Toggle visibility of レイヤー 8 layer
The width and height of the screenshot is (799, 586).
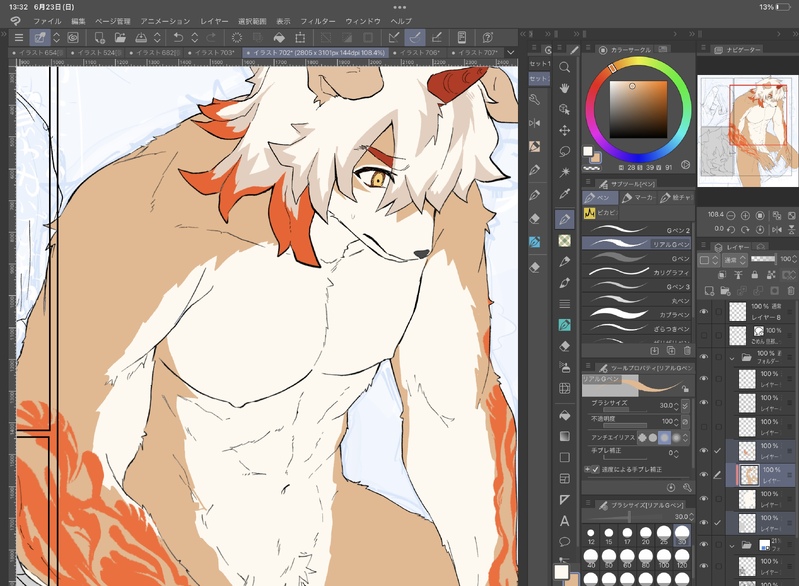(704, 311)
